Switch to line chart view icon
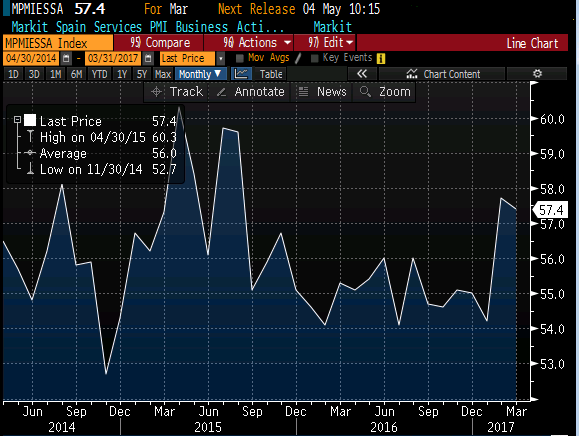 pos(241,74)
